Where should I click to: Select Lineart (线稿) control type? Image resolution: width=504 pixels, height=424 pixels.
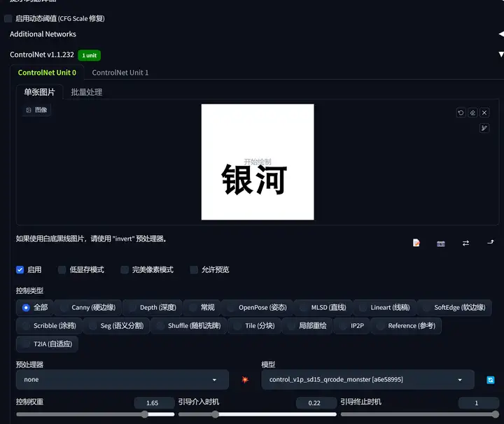point(384,308)
